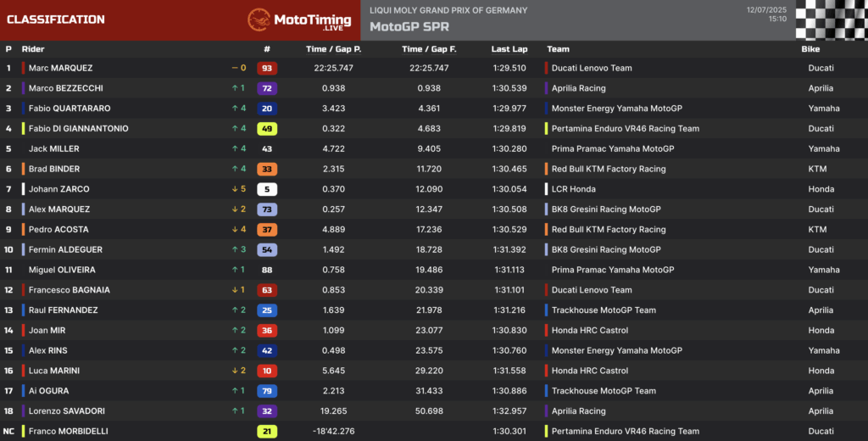Click the Time / Gap P. column header
The height and width of the screenshot is (441, 868).
[333, 48]
